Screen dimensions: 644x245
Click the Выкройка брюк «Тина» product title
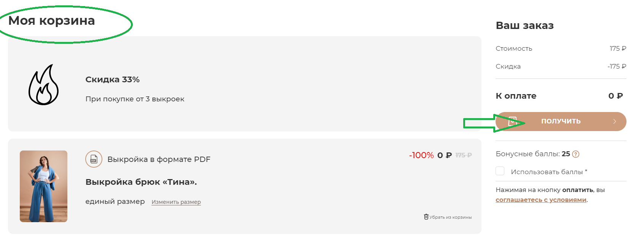coord(141,182)
